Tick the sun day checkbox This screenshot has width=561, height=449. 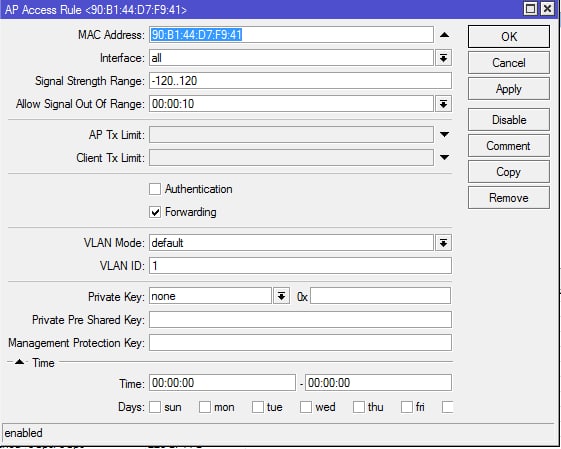[x=155, y=407]
